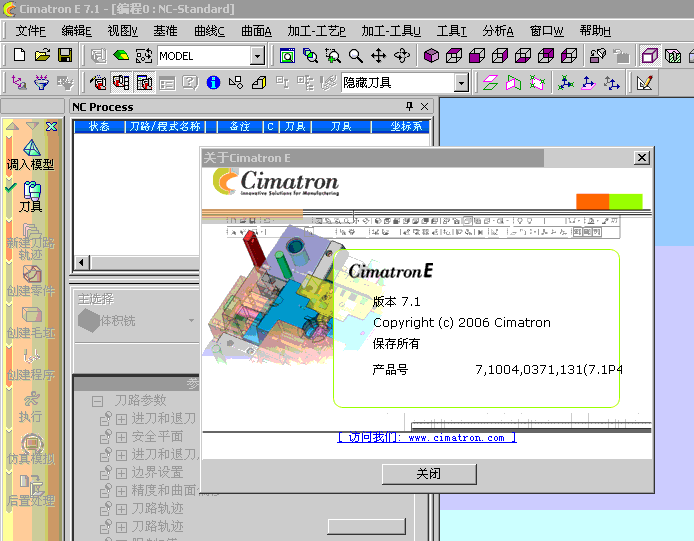Save the file with the floppy disk icon
Viewport: 694px width, 541px height.
(x=65, y=56)
